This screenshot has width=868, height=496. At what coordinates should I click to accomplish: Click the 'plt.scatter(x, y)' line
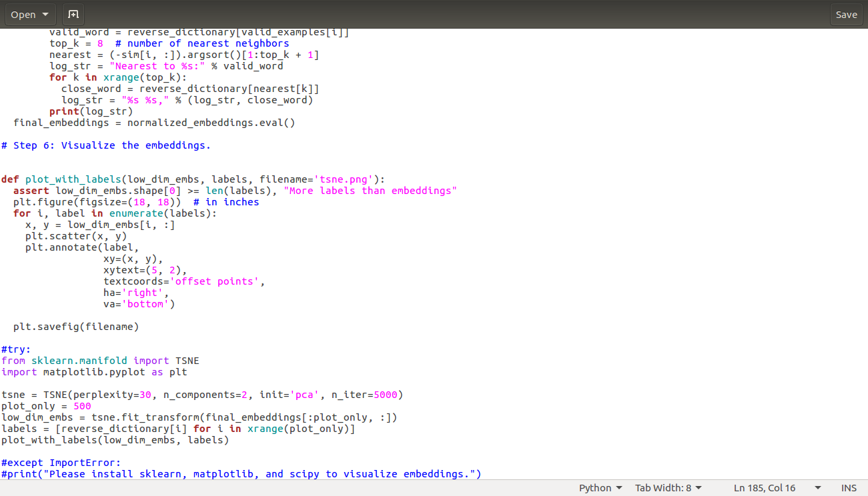76,236
